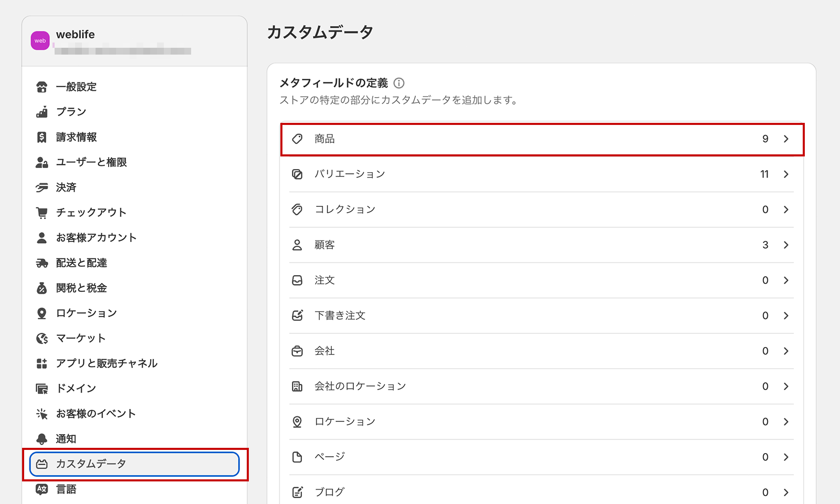Click the 関税と税金 money bag icon
The width and height of the screenshot is (840, 504).
coord(42,288)
